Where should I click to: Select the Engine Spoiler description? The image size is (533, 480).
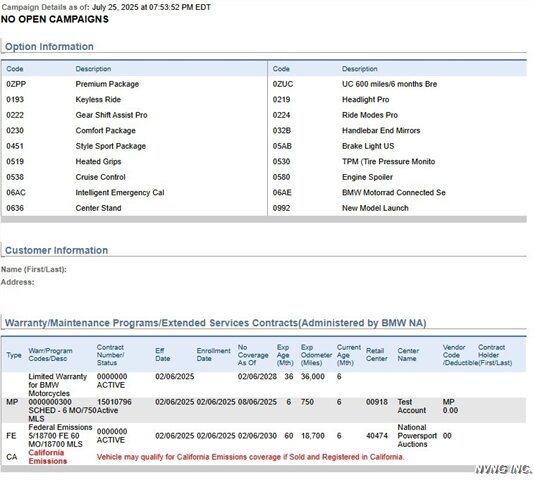tap(367, 177)
